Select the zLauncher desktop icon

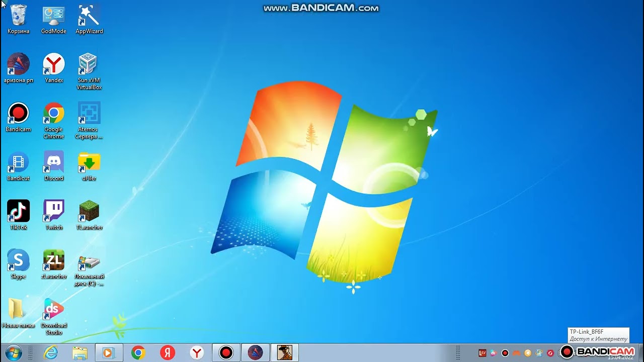54,264
